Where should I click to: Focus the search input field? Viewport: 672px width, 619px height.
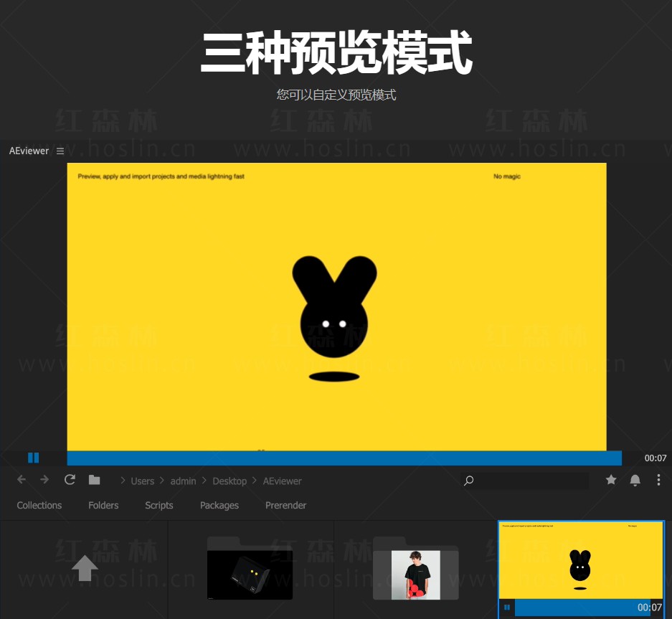[524, 481]
